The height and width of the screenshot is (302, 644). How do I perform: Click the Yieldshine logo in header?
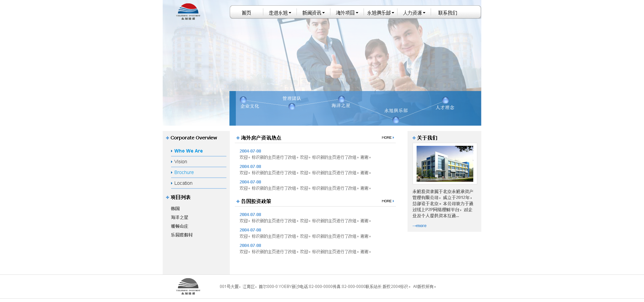point(188,12)
